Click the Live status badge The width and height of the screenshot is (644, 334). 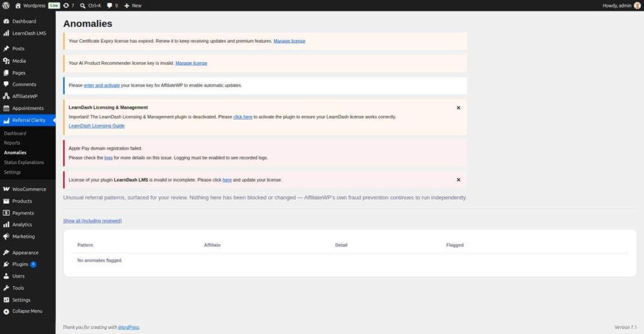(x=54, y=6)
